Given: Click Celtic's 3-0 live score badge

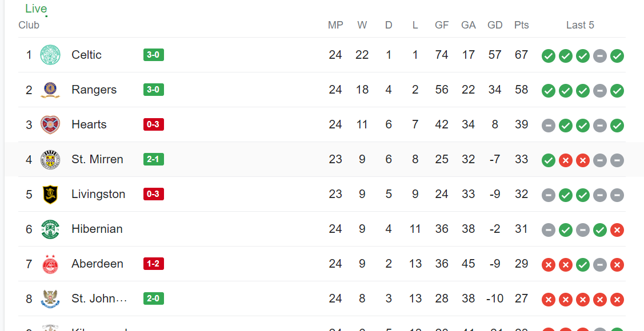Looking at the screenshot, I should point(154,55).
